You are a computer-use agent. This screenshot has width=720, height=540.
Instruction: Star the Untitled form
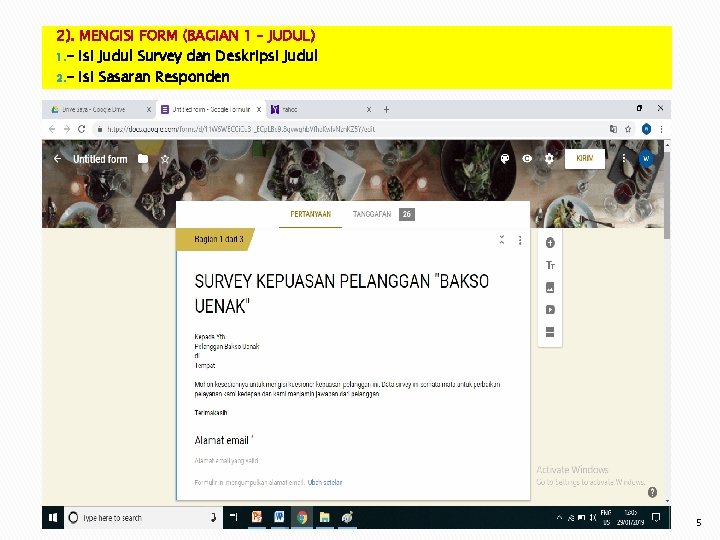[165, 159]
